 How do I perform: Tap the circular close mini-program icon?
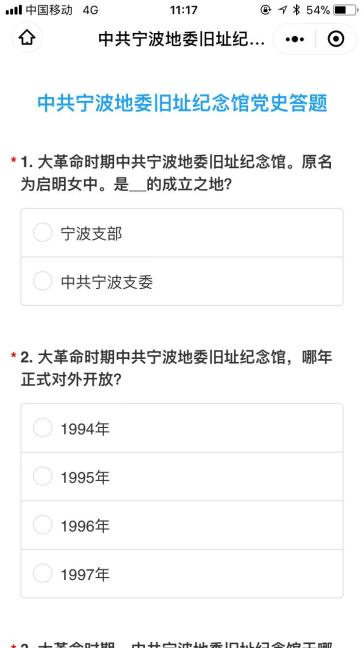click(x=335, y=39)
